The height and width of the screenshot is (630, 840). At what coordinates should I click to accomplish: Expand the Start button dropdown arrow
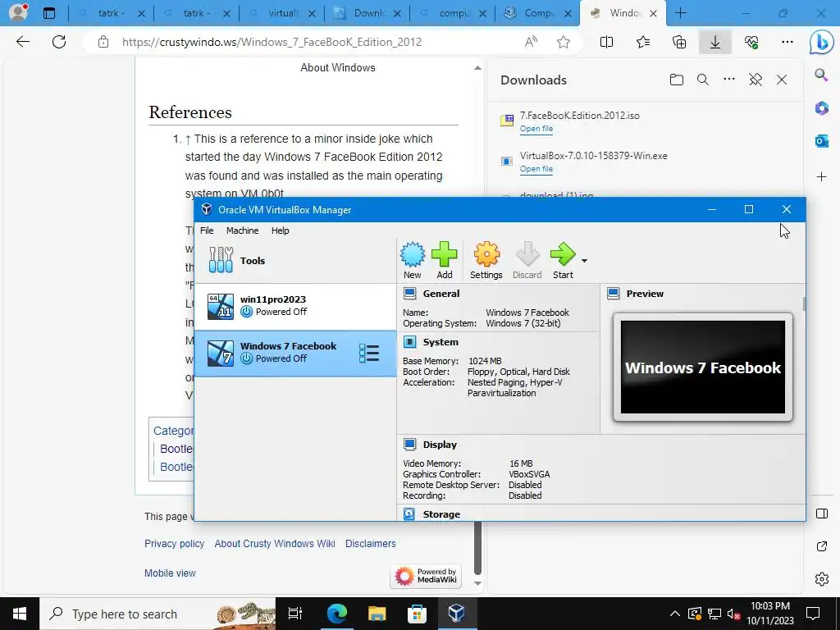(x=584, y=261)
